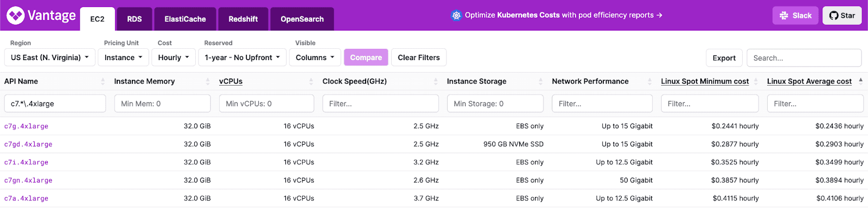Click the Slack icon button
868x208 pixels.
tap(795, 16)
